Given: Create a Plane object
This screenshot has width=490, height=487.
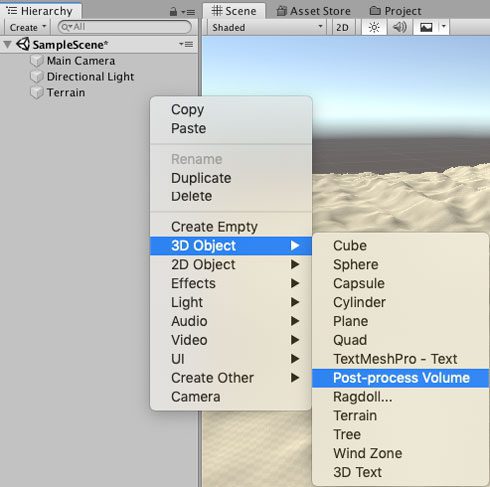Looking at the screenshot, I should [x=400, y=321].
